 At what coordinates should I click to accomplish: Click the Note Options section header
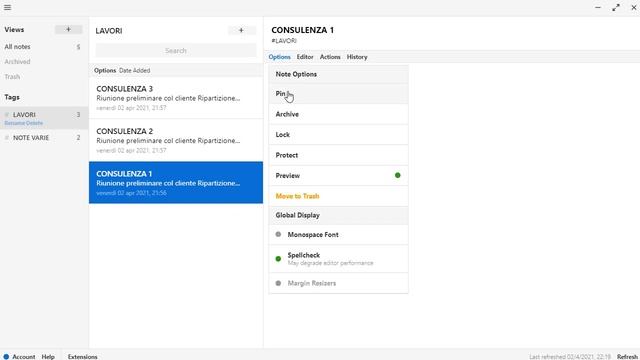coord(339,74)
